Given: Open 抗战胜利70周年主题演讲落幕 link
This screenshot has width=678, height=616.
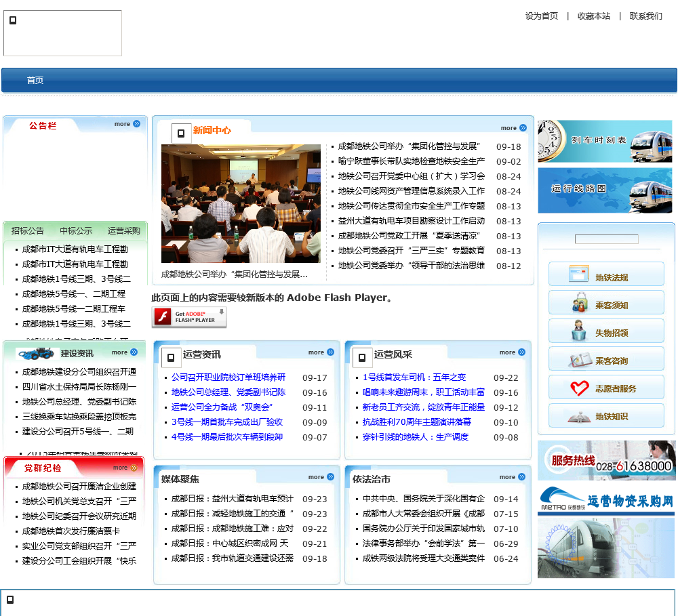Looking at the screenshot, I should (x=417, y=422).
